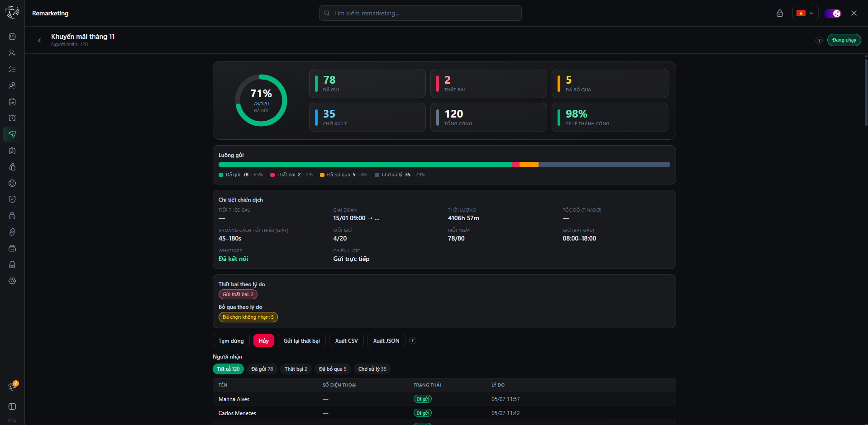The width and height of the screenshot is (868, 425).
Task: Filter recipients by Tất cả 120
Action: [x=228, y=369]
